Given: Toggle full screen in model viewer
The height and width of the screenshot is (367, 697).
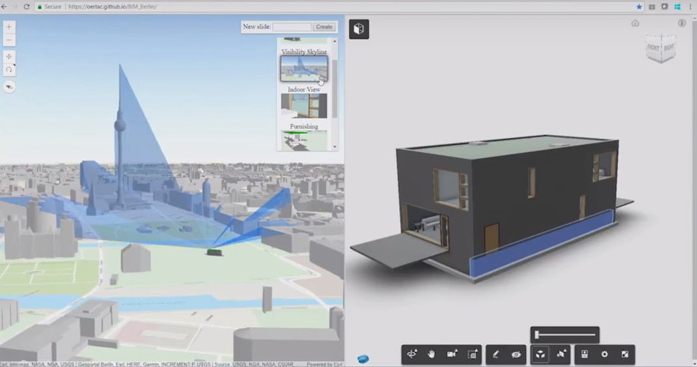Looking at the screenshot, I should tap(625, 354).
